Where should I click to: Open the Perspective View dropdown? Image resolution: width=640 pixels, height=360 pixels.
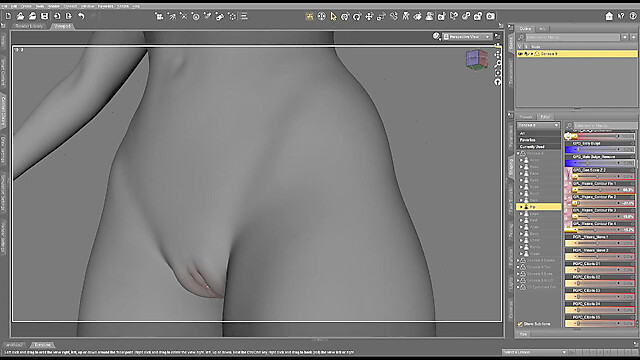467,37
